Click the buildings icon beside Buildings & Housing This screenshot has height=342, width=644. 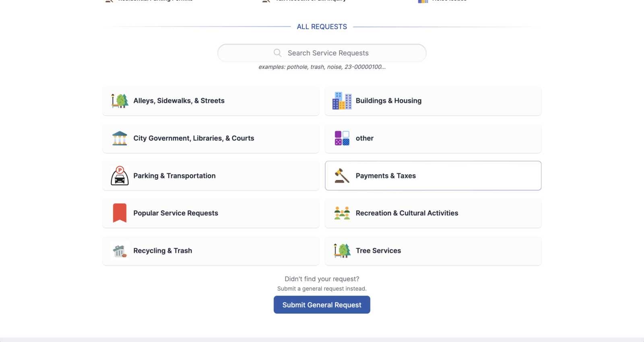[x=342, y=101]
